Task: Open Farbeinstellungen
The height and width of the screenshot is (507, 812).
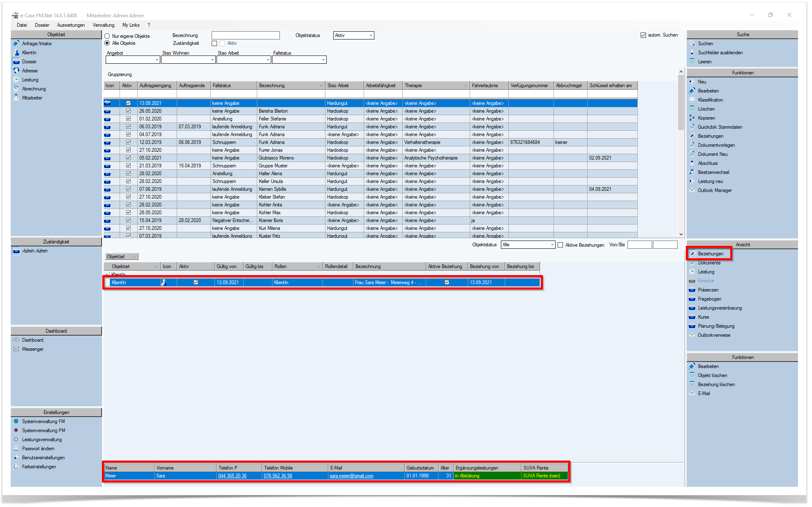Action: 39,467
